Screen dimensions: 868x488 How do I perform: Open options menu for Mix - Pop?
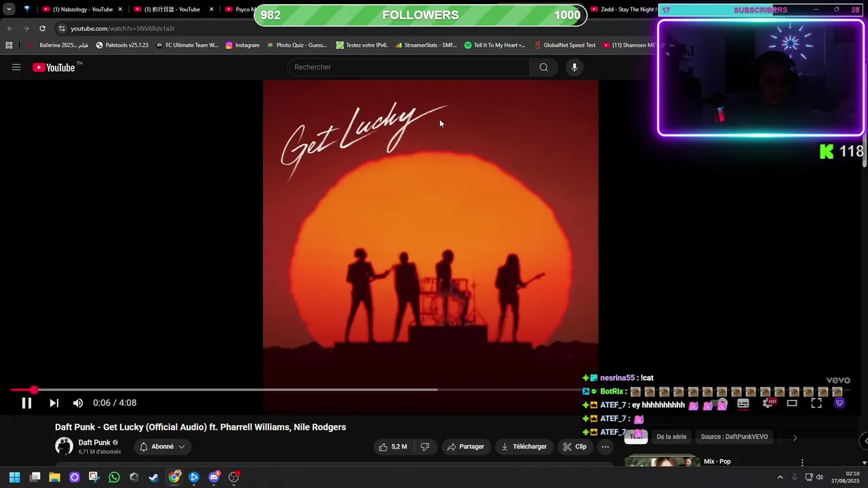(x=802, y=462)
